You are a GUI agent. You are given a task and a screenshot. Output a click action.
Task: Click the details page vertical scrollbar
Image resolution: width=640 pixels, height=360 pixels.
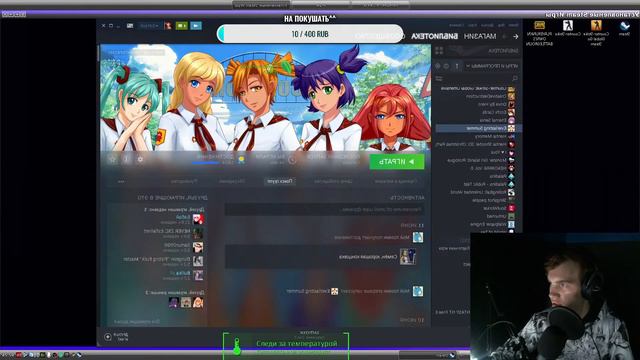(98, 53)
